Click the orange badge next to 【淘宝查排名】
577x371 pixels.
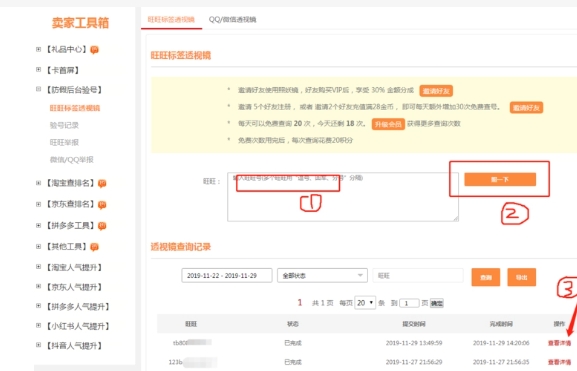102,183
